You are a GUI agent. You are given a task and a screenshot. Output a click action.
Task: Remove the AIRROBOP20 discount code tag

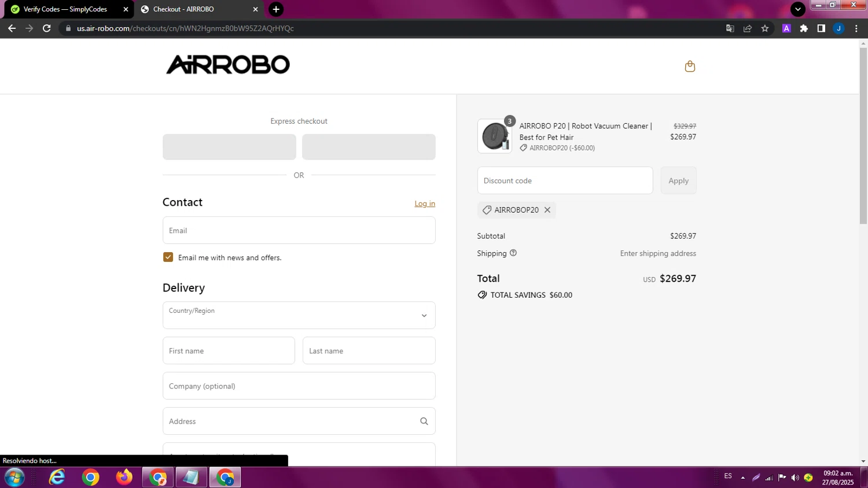547,210
